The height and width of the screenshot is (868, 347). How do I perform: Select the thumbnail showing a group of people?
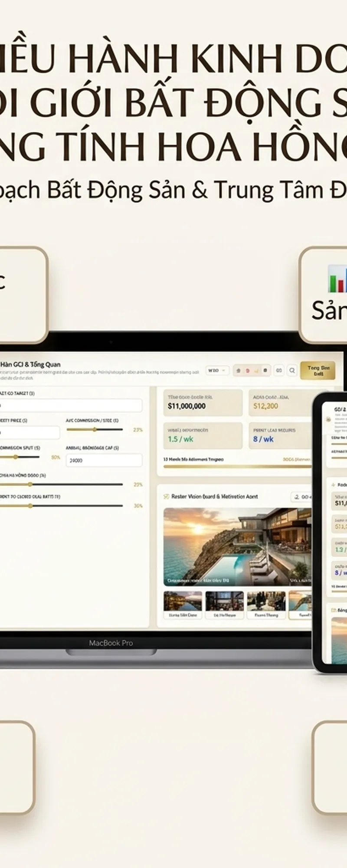coord(266,605)
